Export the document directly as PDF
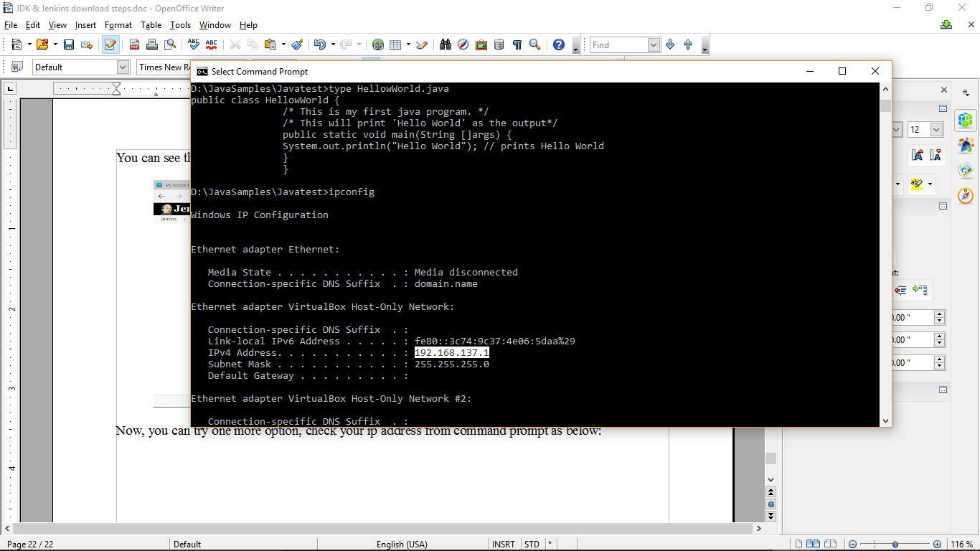980x551 pixels. (134, 44)
